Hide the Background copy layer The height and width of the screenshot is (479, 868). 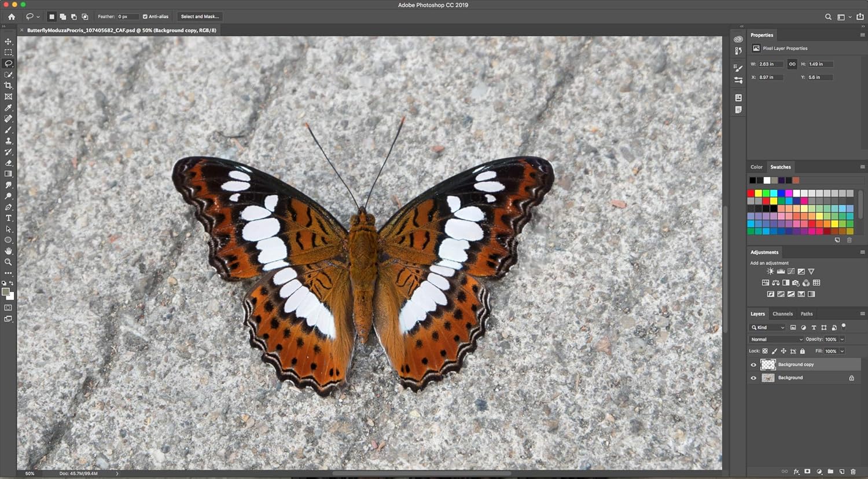[x=753, y=365]
